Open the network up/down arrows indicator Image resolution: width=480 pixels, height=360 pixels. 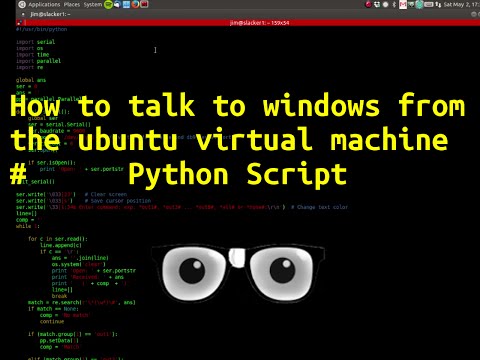(438, 4)
